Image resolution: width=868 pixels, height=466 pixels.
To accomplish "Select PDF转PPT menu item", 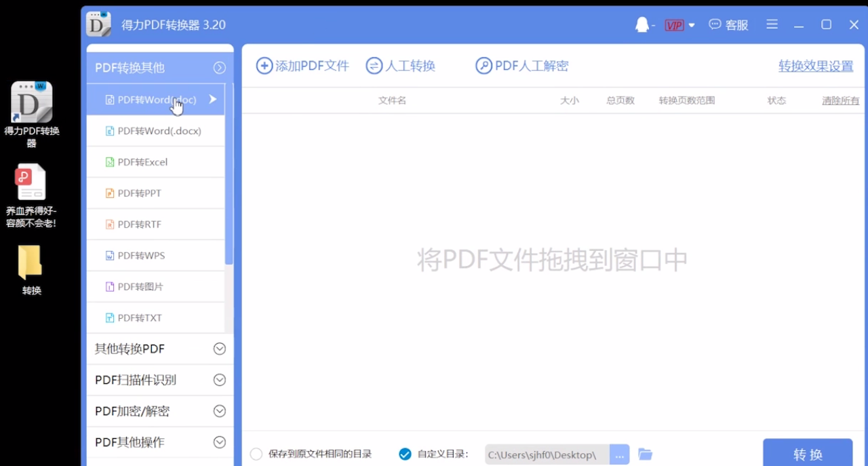I will (156, 193).
